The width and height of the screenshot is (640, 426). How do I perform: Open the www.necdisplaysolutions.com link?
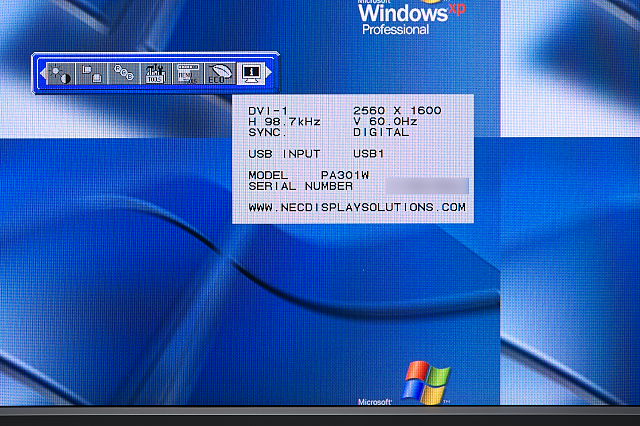coord(357,208)
